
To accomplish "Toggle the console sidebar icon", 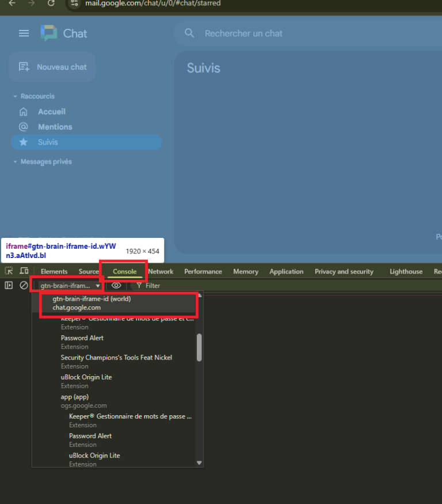I will click(x=9, y=286).
